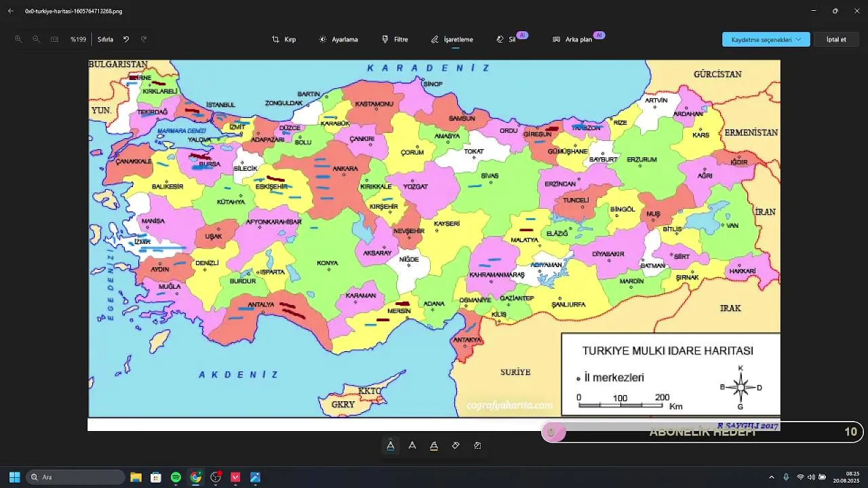Click the BALIKESİR label on the map
The image size is (868, 488).
[x=167, y=186]
